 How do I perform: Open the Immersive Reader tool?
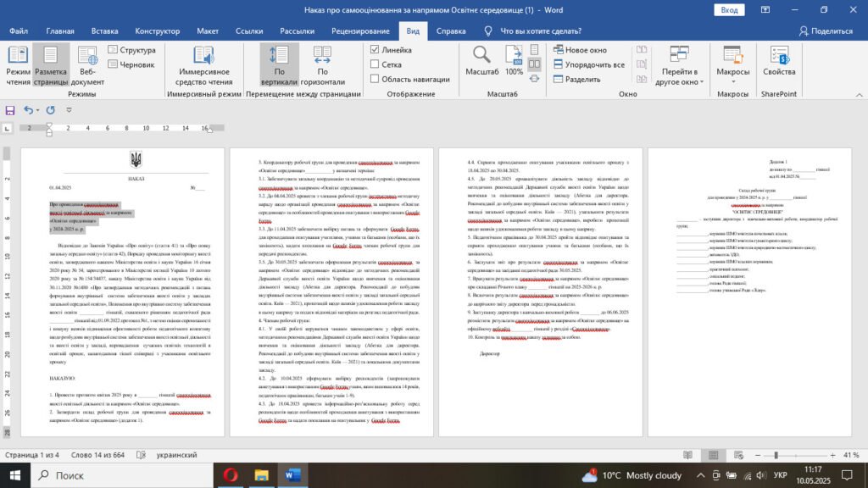(x=204, y=65)
